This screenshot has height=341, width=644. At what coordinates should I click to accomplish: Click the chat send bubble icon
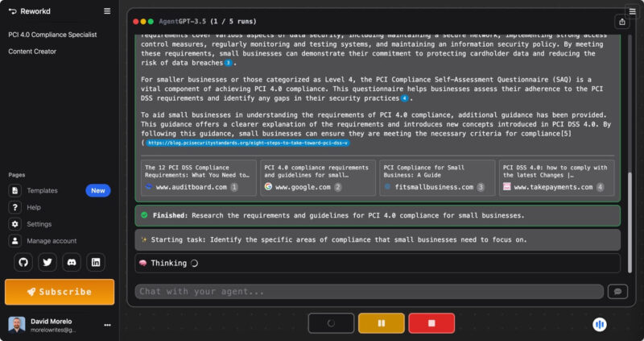click(617, 292)
